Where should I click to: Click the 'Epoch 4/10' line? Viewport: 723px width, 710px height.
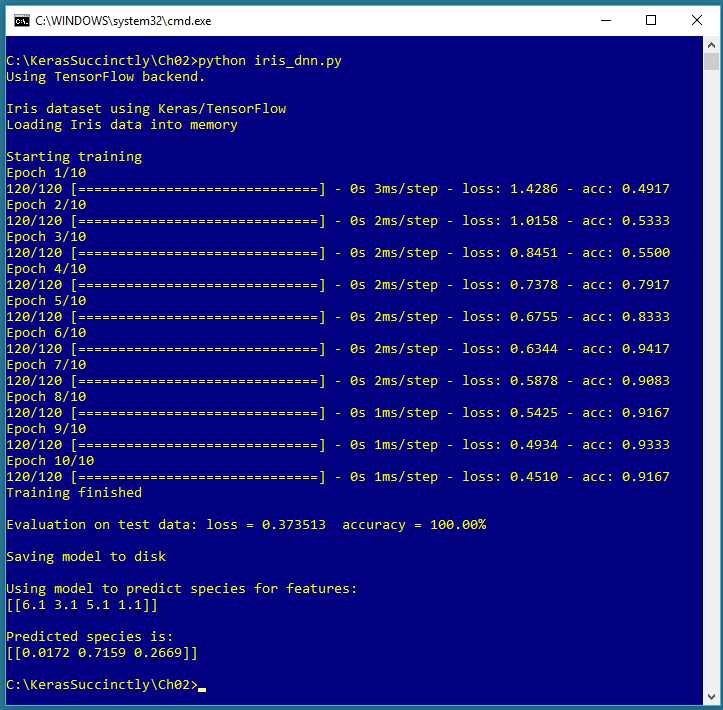tap(46, 269)
